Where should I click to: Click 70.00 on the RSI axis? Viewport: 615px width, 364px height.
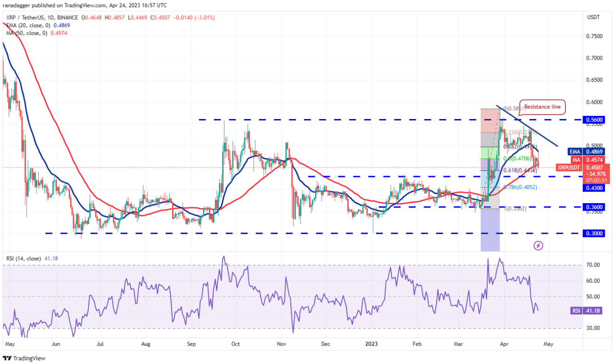tap(593, 265)
